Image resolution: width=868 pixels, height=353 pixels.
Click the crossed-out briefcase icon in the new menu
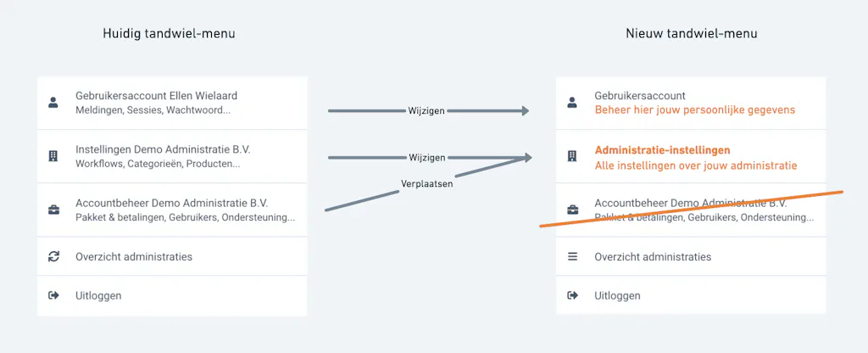pos(572,210)
